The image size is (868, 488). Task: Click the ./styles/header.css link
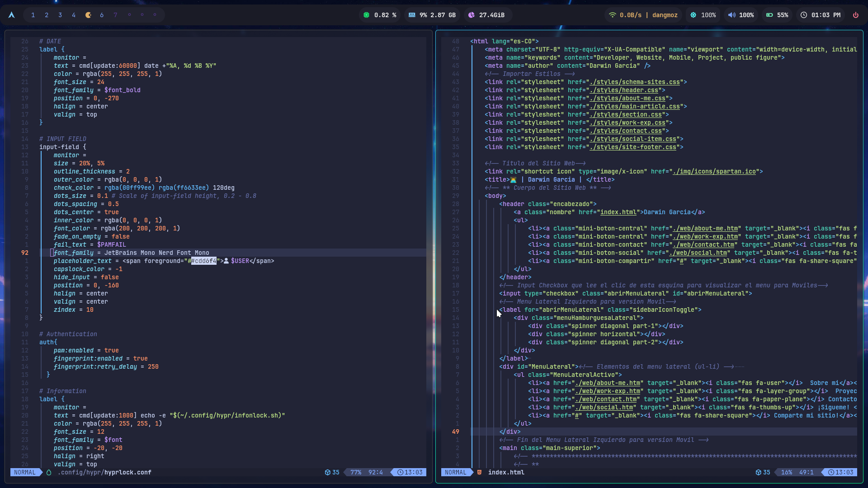pyautogui.click(x=623, y=90)
